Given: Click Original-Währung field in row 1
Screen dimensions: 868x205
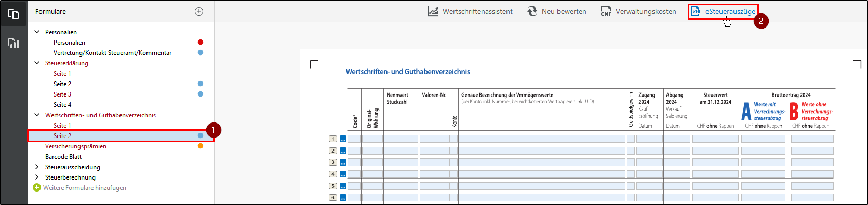Looking at the screenshot, I should [372, 139].
